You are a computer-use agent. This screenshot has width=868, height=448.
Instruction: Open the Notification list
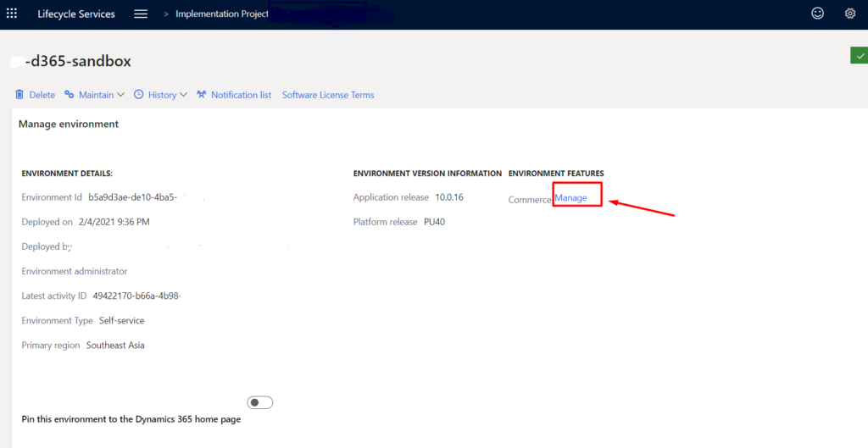click(241, 95)
